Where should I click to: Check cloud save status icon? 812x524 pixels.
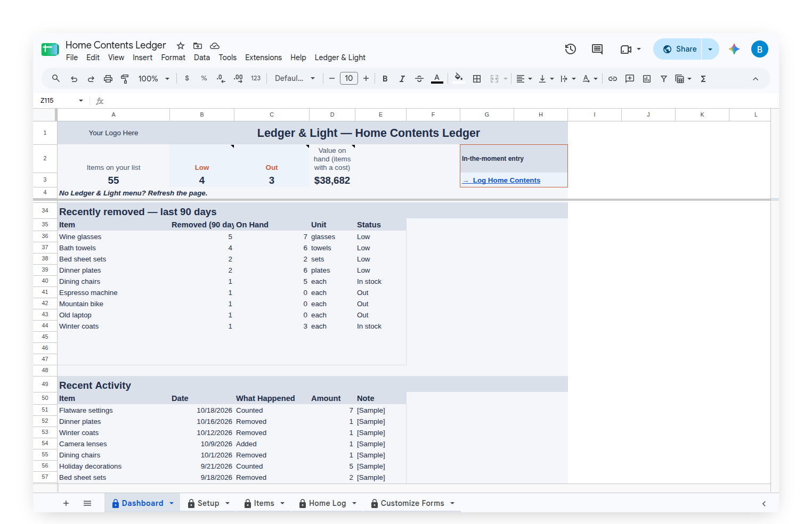tap(215, 46)
